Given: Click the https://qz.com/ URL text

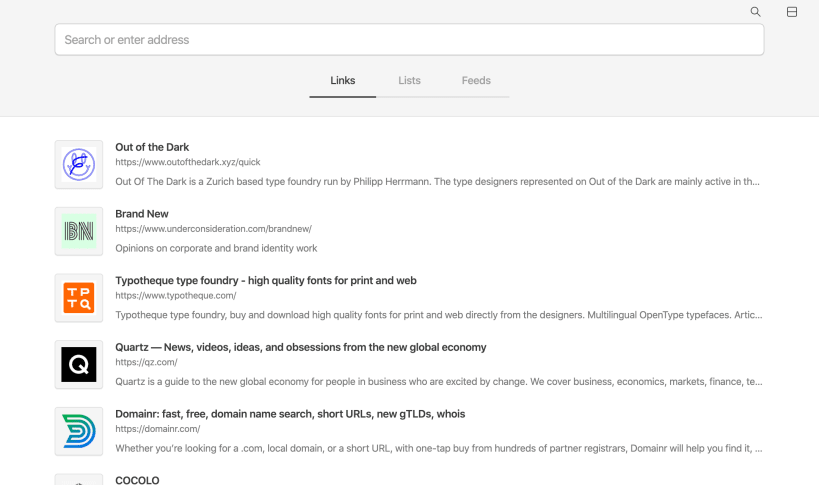Looking at the screenshot, I should [x=146, y=362].
